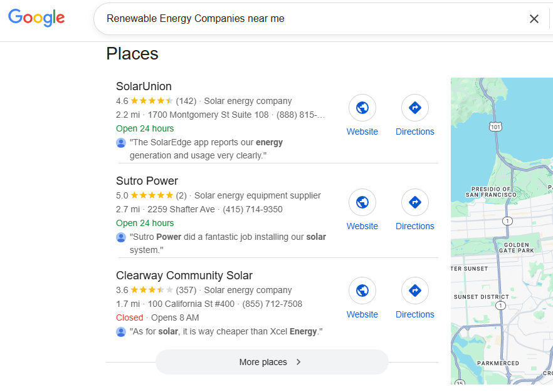Image resolution: width=553 pixels, height=392 pixels.
Task: Click the Sutro Power review snippet
Action: (x=227, y=244)
